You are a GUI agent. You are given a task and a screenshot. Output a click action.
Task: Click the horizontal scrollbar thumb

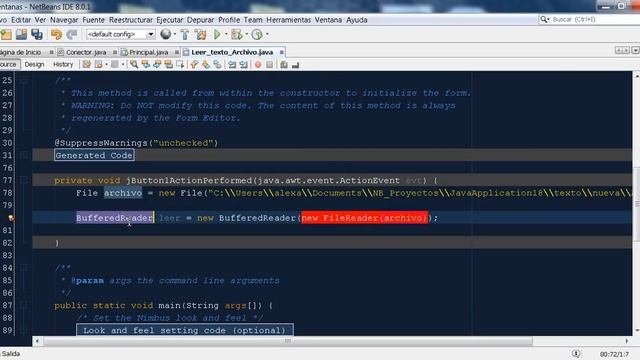click(288, 341)
